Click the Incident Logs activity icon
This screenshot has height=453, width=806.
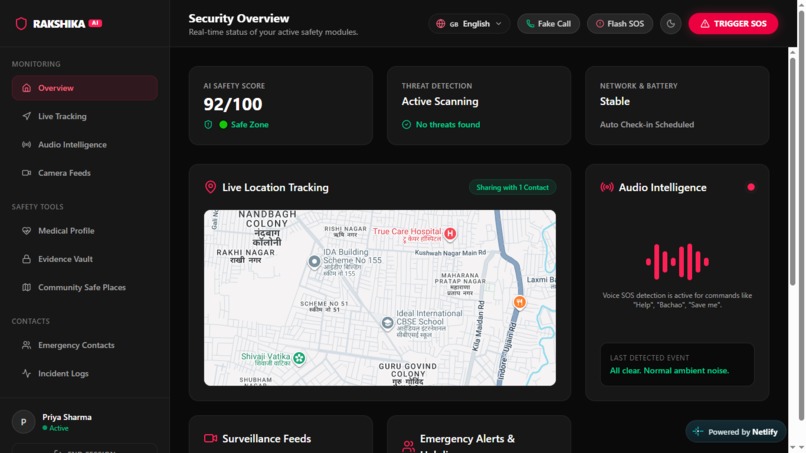click(x=26, y=373)
